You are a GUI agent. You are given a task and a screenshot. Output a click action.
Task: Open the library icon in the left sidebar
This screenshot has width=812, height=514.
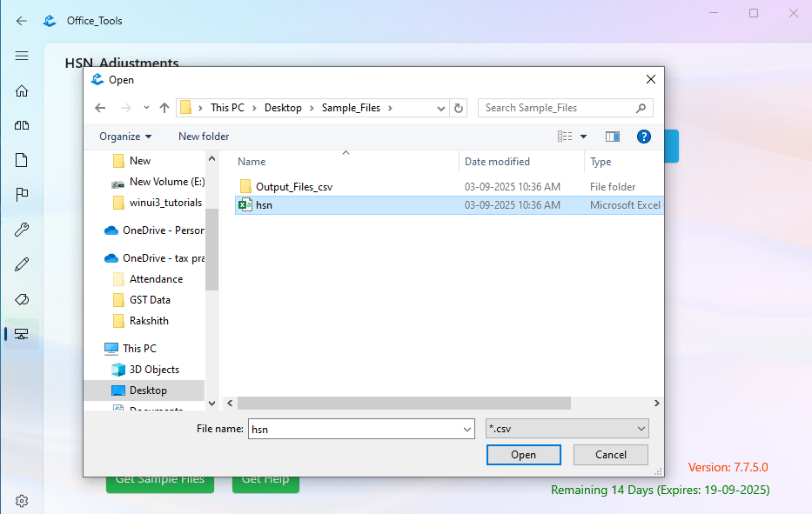point(22,125)
